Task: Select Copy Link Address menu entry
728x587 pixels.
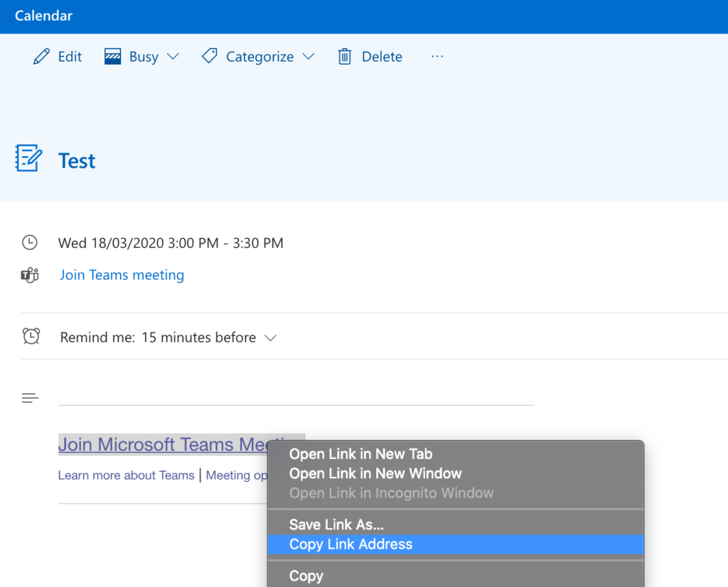Action: tap(456, 544)
